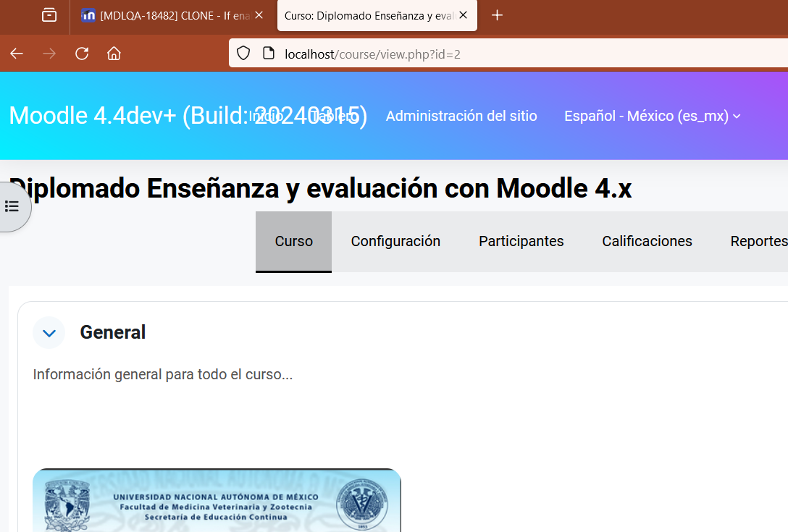Open the browser home page

[114, 54]
